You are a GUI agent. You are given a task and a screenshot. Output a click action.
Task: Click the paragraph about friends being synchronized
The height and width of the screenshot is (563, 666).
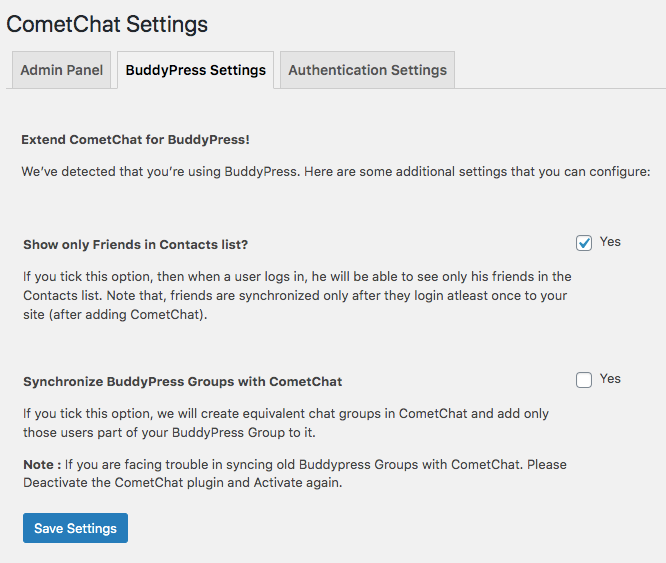click(x=296, y=295)
